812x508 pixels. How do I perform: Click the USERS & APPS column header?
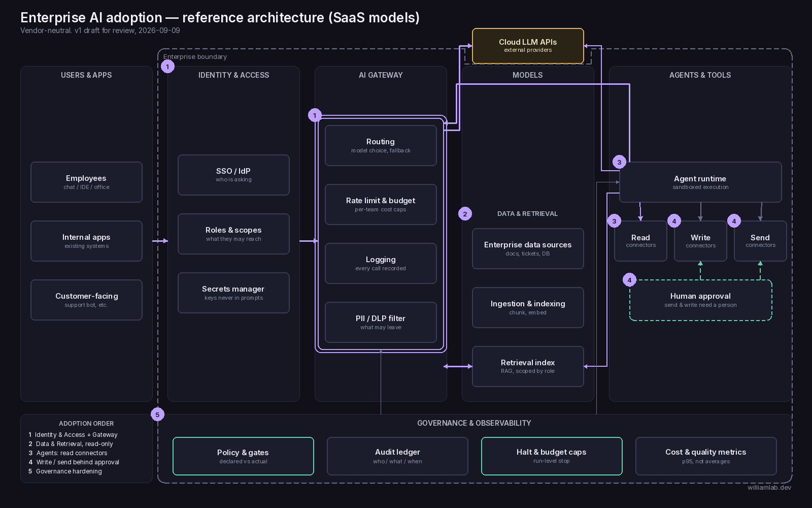click(86, 75)
